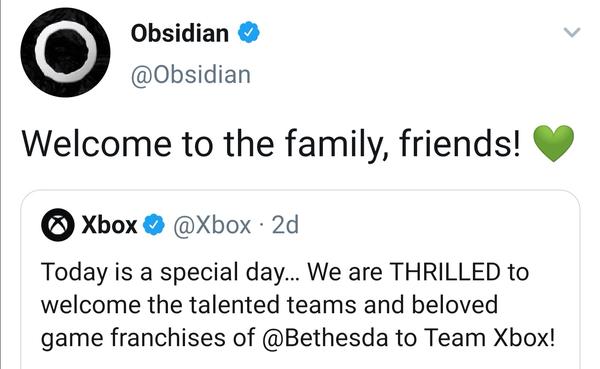Click "Today is a special day" text
This screenshot has width=600, height=369.
click(x=167, y=273)
